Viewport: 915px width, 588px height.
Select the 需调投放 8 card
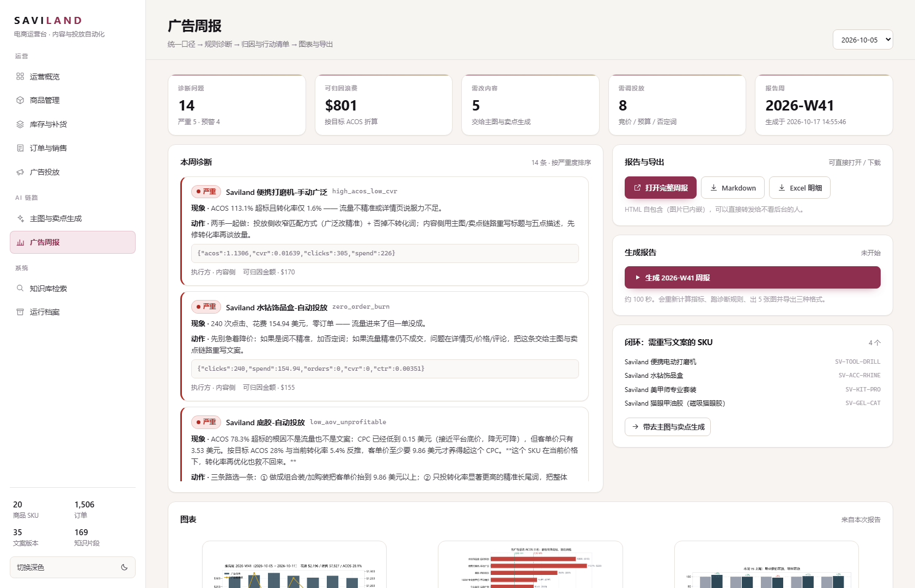[x=677, y=105]
